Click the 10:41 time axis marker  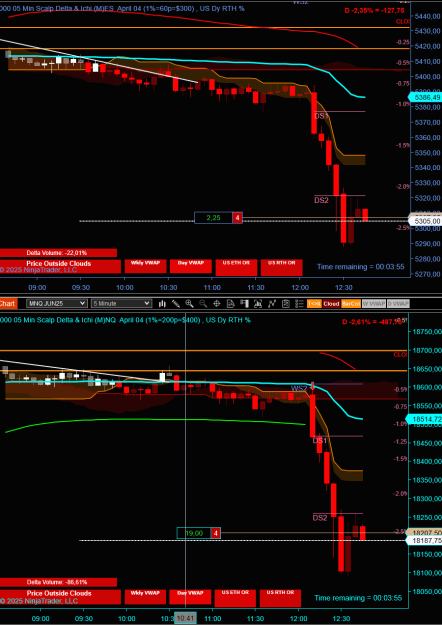tap(185, 618)
